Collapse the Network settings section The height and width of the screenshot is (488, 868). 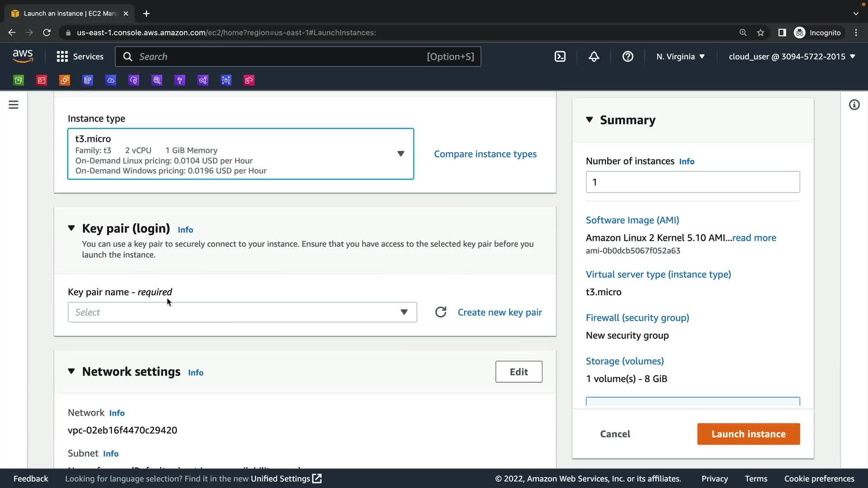coord(71,371)
